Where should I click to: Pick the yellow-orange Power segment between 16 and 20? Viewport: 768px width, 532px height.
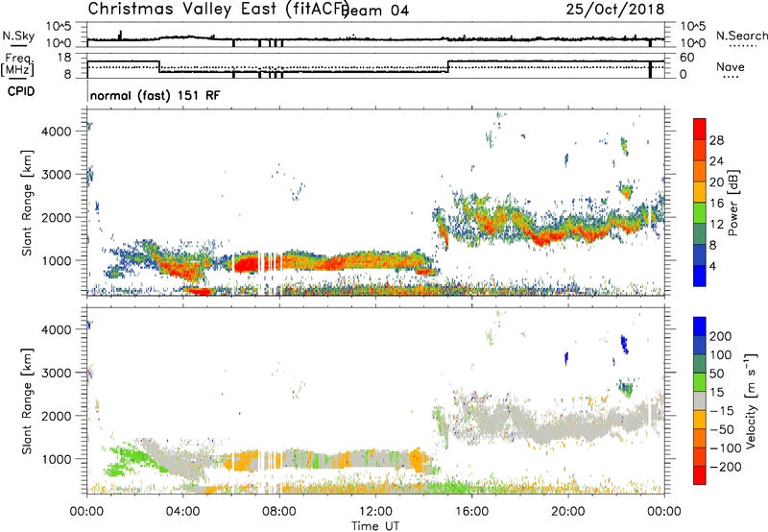(x=700, y=192)
